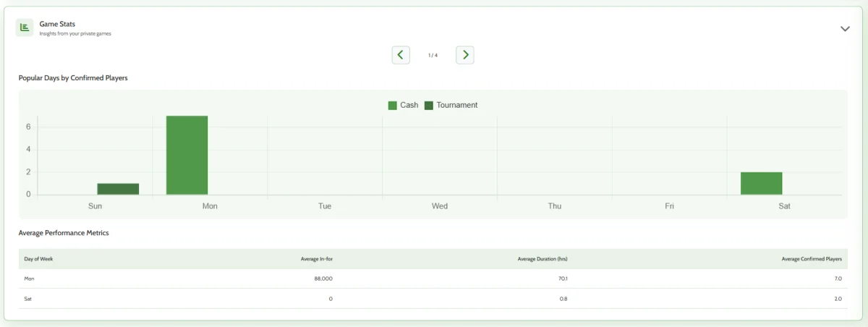Click the Monday Cash bar
Screen dimensions: 868x327
187,156
